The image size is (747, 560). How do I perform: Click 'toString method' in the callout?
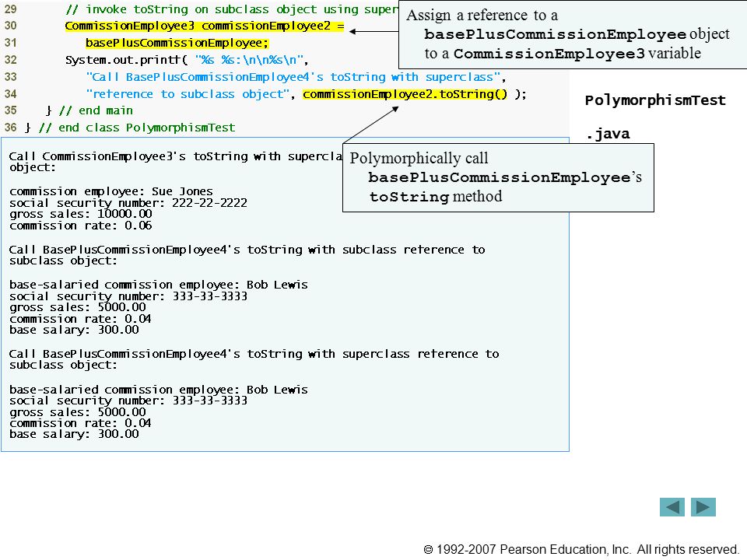pyautogui.click(x=436, y=196)
